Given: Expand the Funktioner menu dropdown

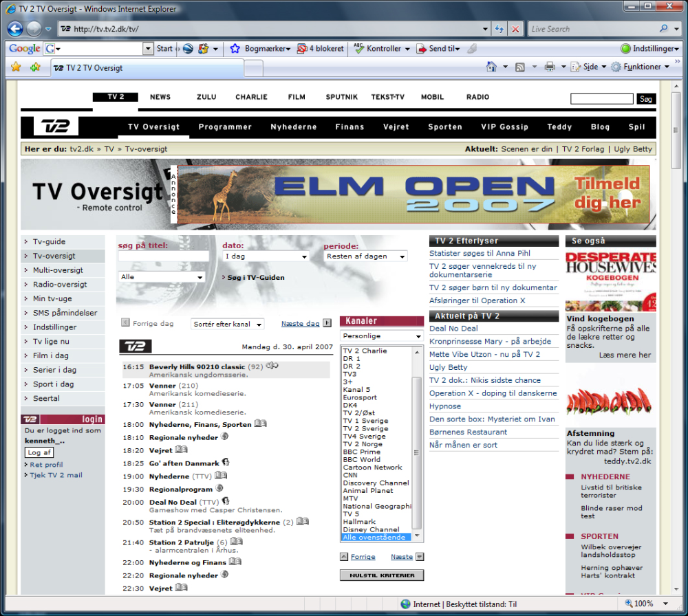Looking at the screenshot, I should (667, 67).
